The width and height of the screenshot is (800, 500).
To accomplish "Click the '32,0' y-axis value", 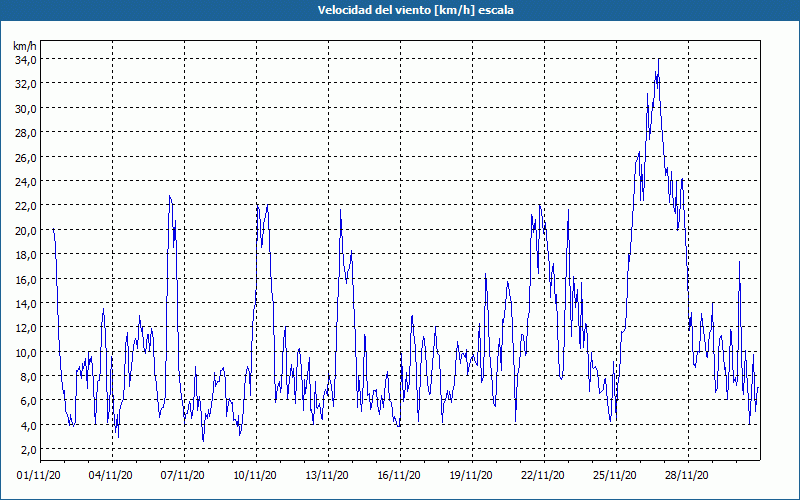I will [26, 84].
